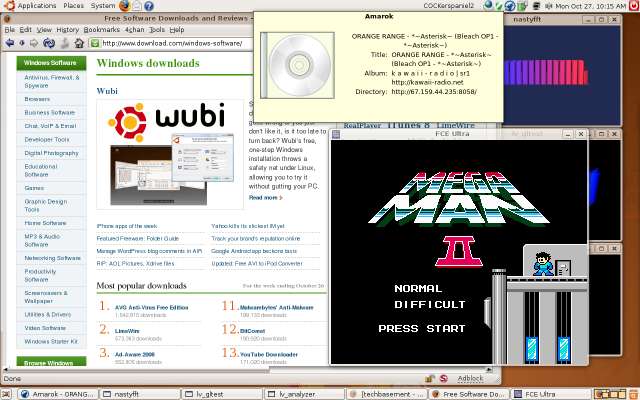Click Read more under Wubi description

click(265, 198)
